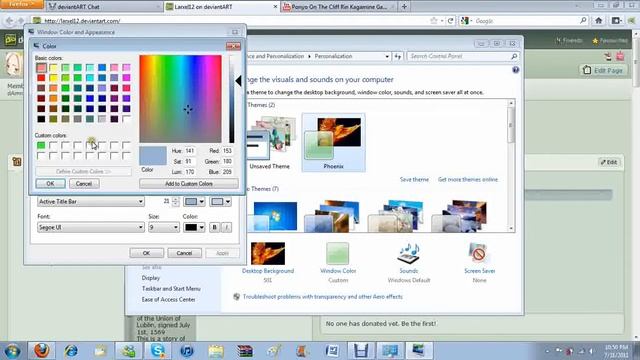Image resolution: width=640 pixels, height=360 pixels.
Task: Select the Phoenix theme thumbnail
Action: pyautogui.click(x=333, y=142)
